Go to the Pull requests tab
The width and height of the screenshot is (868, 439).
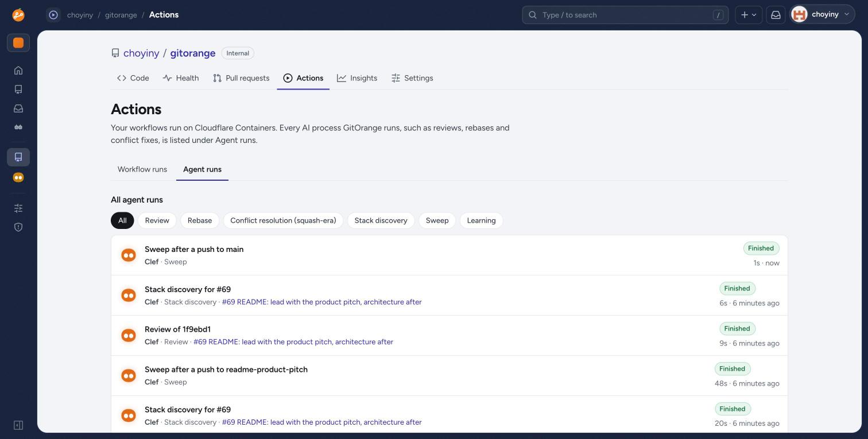tap(241, 78)
